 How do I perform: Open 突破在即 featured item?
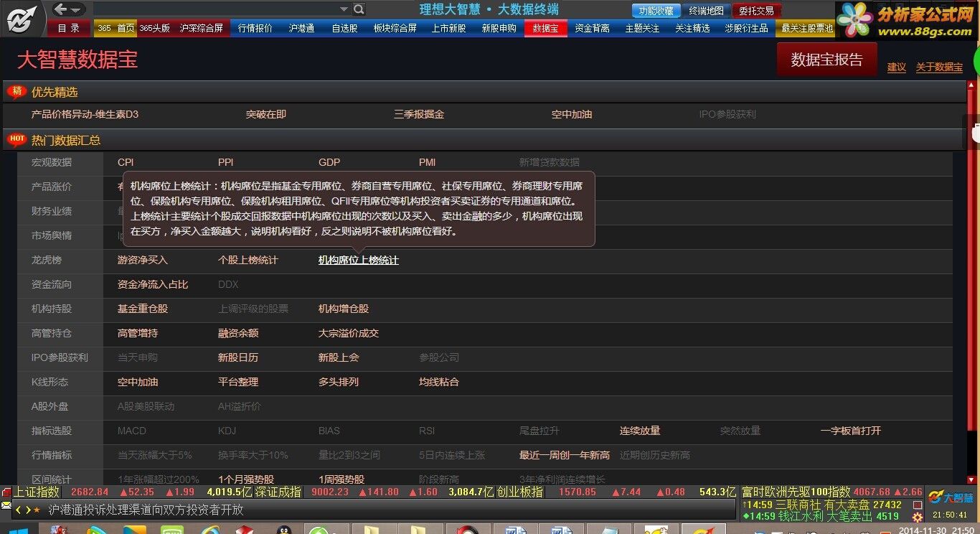(266, 114)
